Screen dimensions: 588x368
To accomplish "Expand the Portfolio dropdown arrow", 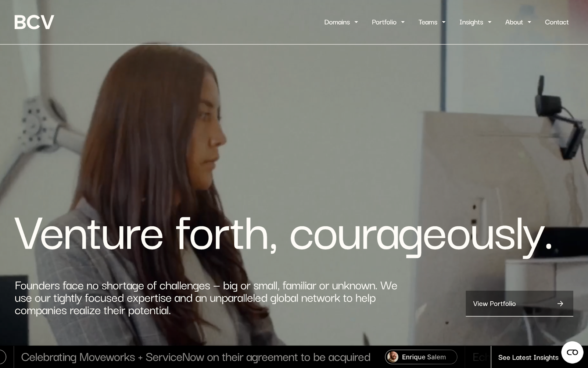I will tap(403, 22).
